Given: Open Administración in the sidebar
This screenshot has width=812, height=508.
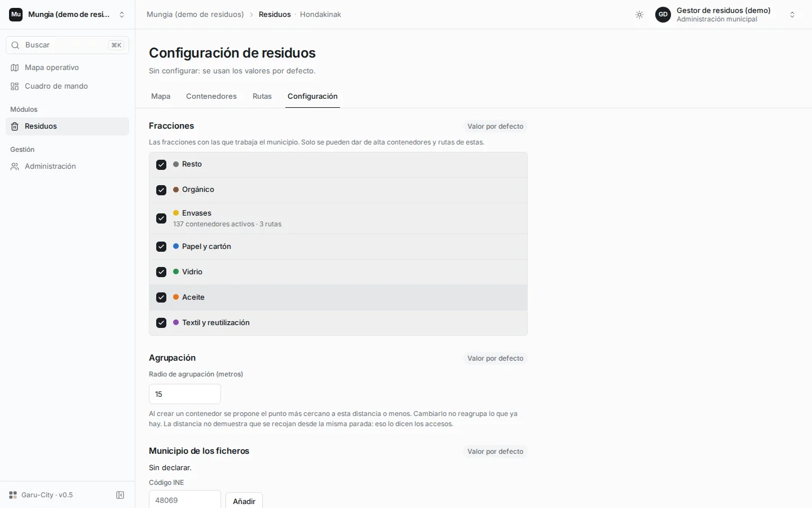Looking at the screenshot, I should [x=67, y=167].
